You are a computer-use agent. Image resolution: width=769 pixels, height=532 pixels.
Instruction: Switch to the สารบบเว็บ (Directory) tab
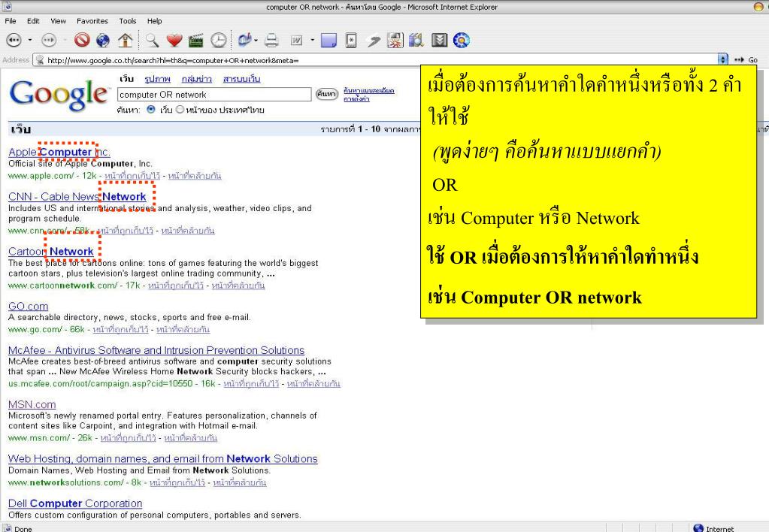coord(242,79)
